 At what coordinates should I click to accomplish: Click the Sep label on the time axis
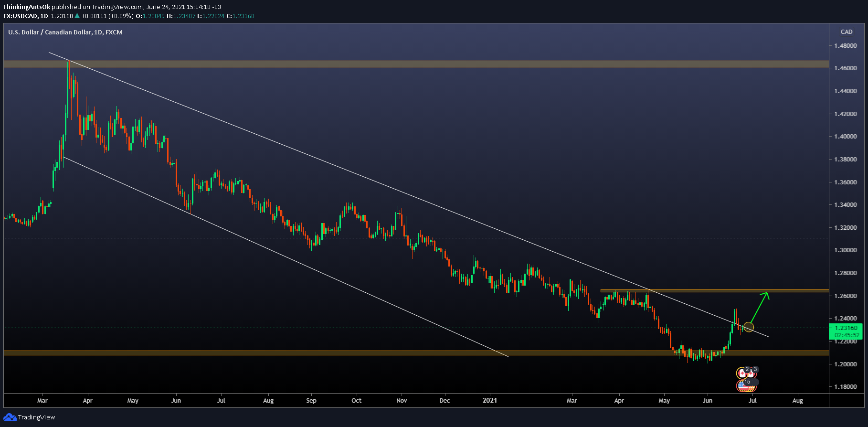311,401
